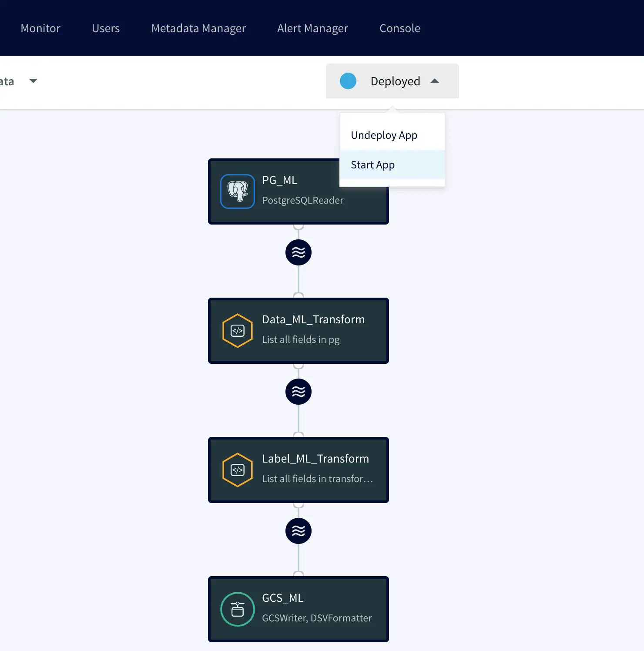
Task: Select the Data_ML_Transform node title
Action: 313,319
